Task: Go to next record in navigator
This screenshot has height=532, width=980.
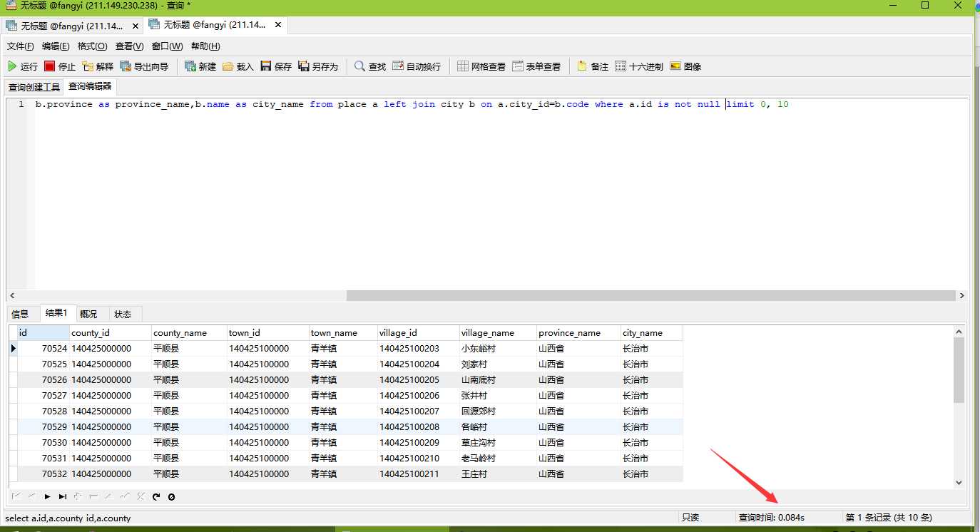Action: tap(47, 496)
